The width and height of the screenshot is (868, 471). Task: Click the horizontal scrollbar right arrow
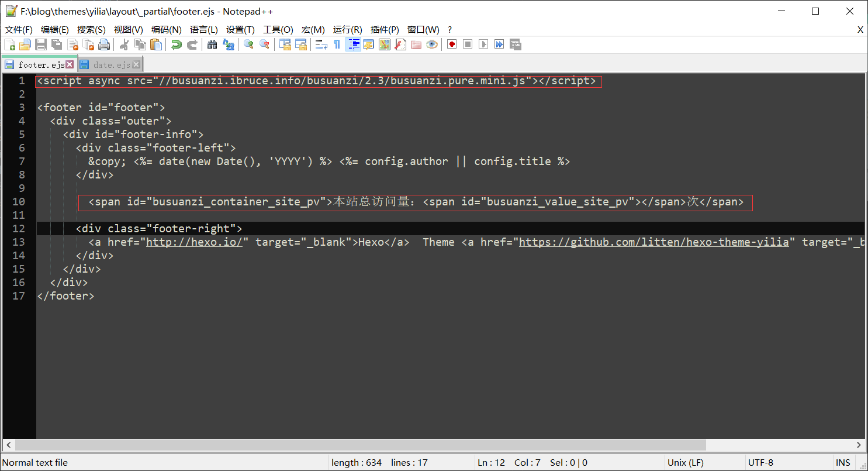click(x=859, y=445)
